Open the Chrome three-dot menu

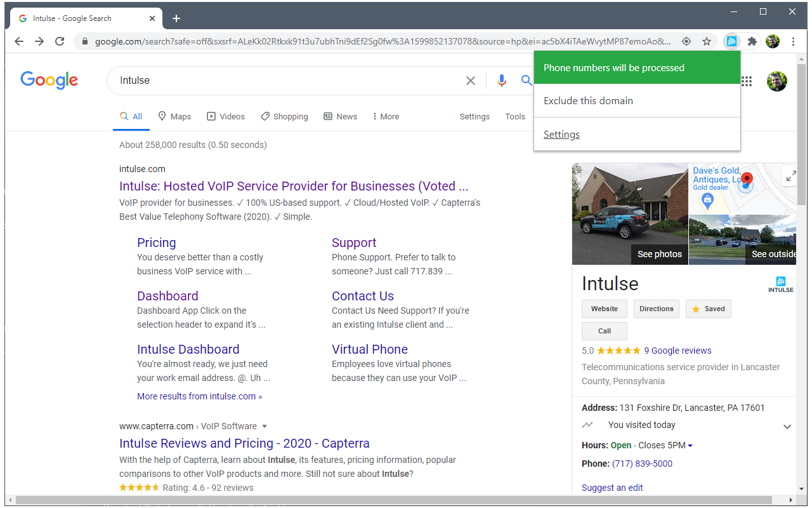pos(793,41)
